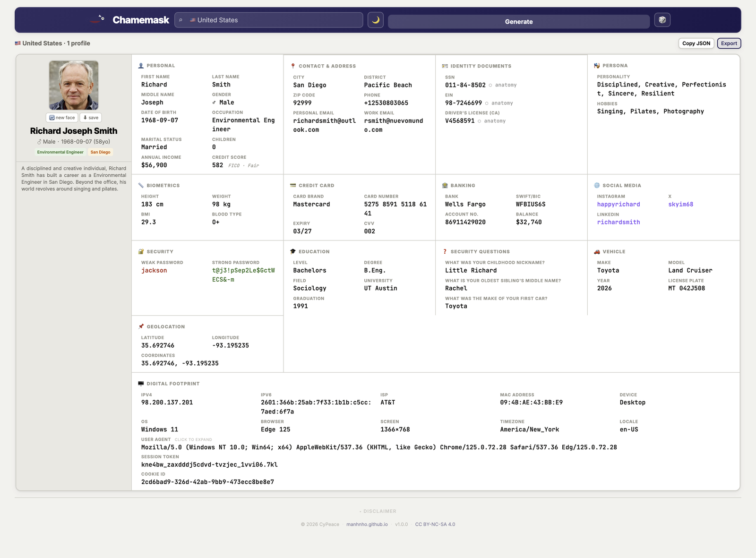
Task: Click the Security padlock icon
Action: tap(141, 252)
